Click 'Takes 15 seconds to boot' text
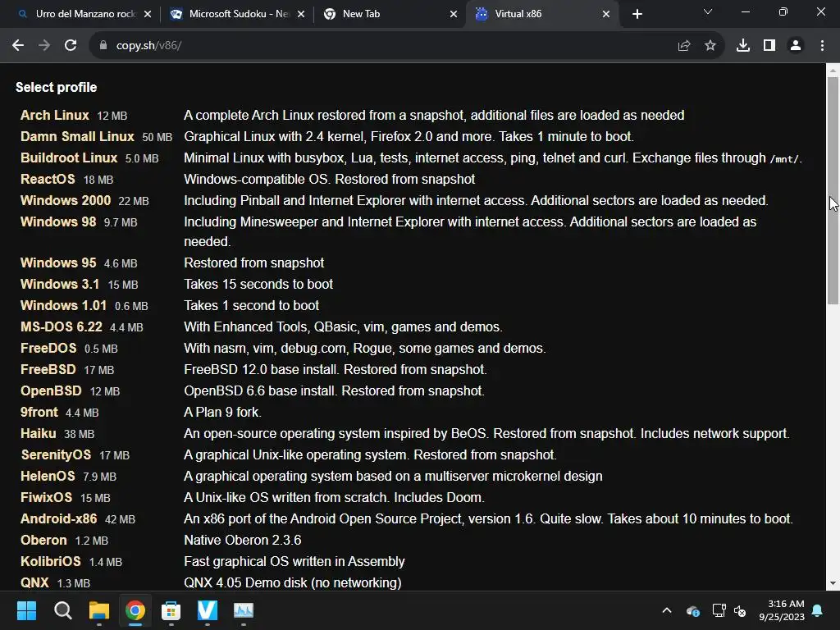 tap(258, 285)
